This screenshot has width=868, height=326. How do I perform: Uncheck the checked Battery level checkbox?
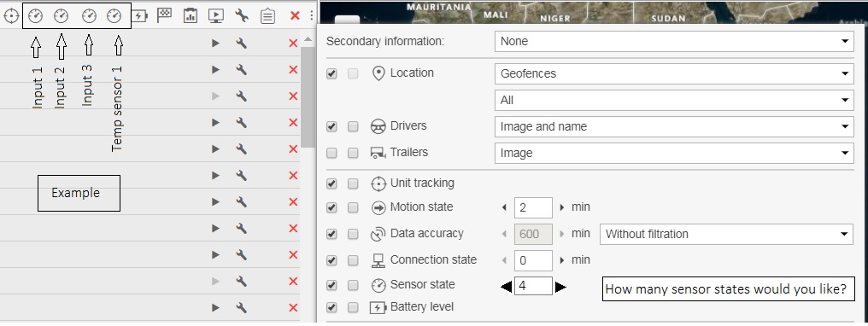331,307
